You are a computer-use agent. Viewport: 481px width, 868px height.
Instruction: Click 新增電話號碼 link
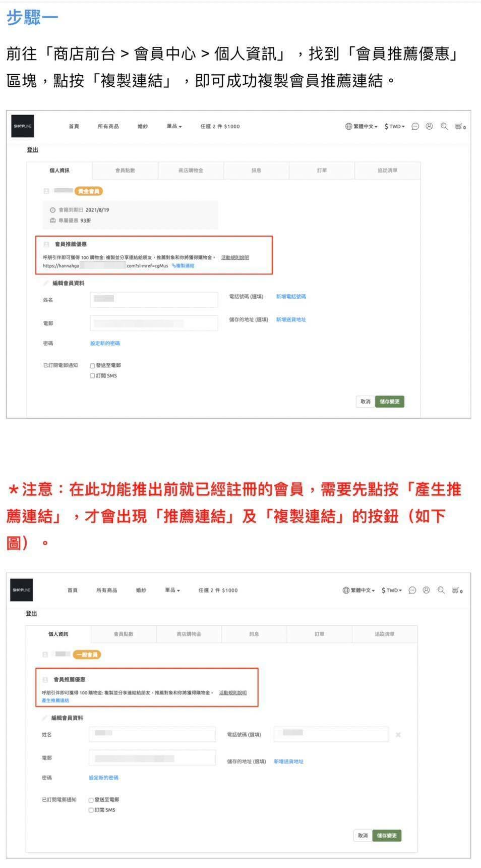pyautogui.click(x=291, y=297)
